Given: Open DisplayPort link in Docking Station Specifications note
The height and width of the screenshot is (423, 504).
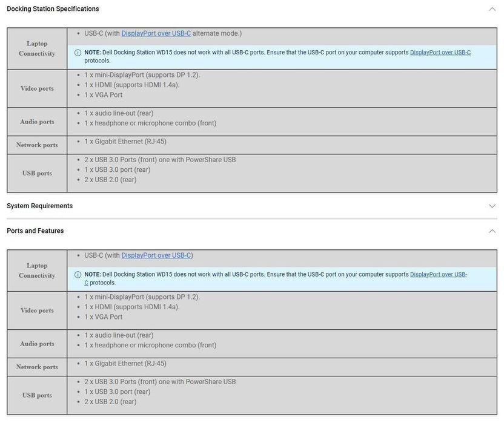Looking at the screenshot, I should pyautogui.click(x=440, y=53).
